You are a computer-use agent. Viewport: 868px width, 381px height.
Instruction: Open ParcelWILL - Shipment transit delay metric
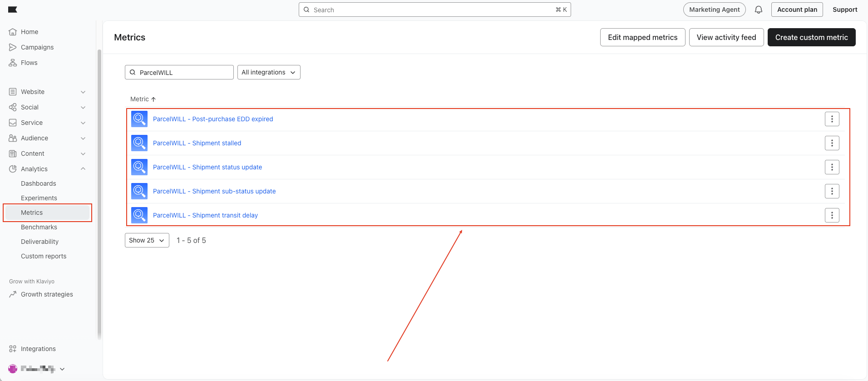click(x=205, y=215)
